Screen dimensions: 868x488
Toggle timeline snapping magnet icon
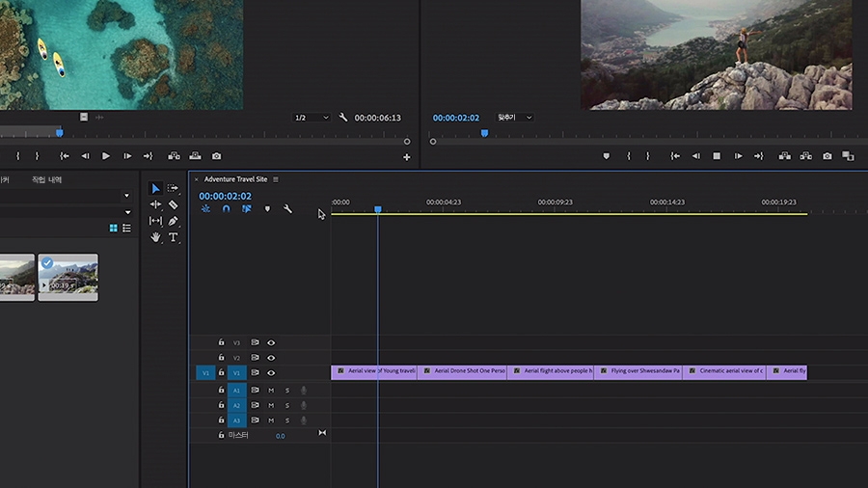click(x=227, y=209)
